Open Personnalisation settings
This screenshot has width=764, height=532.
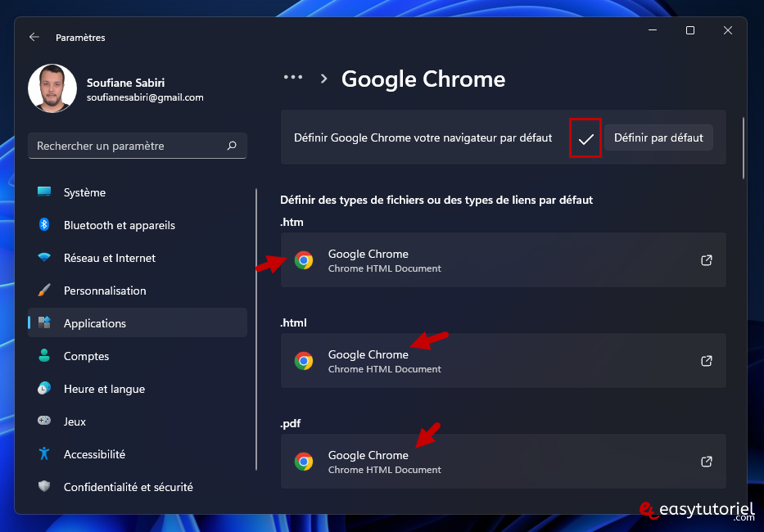pos(138,291)
